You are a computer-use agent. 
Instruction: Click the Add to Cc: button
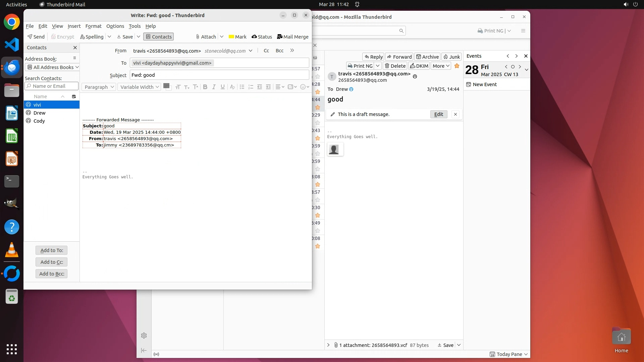tap(52, 262)
